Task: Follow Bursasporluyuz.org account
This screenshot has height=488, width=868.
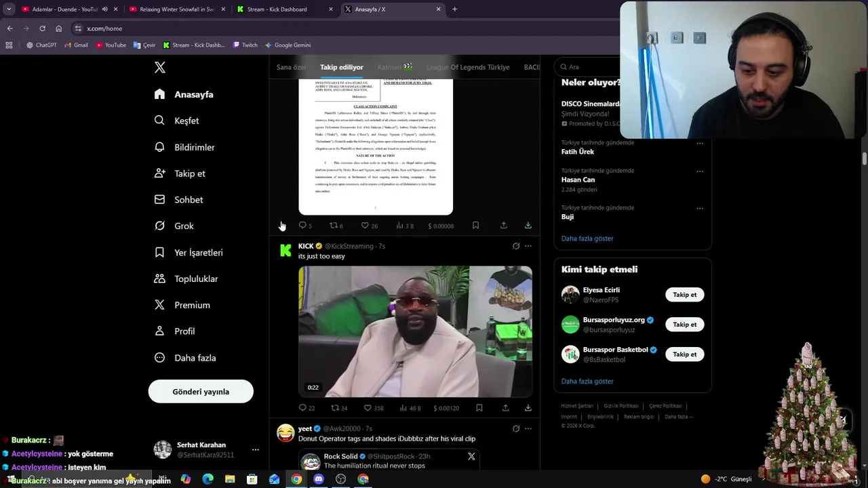Action: [685, 325]
